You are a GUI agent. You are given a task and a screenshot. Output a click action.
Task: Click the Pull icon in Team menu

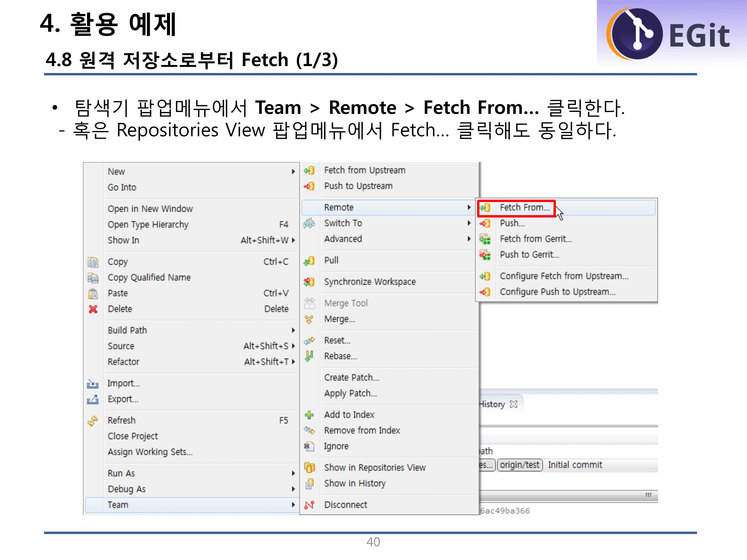point(309,261)
